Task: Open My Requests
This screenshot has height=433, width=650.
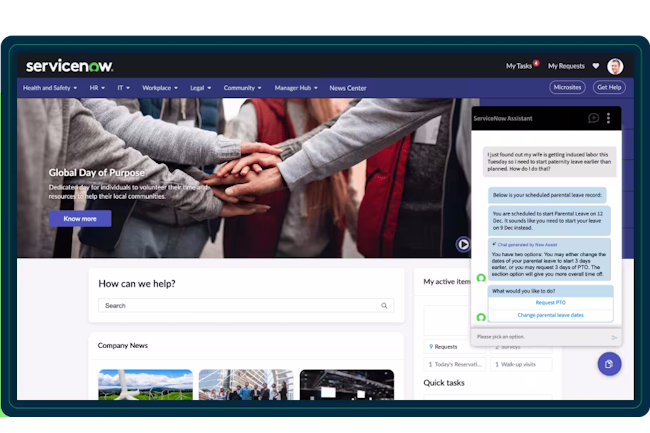Action: click(x=566, y=66)
